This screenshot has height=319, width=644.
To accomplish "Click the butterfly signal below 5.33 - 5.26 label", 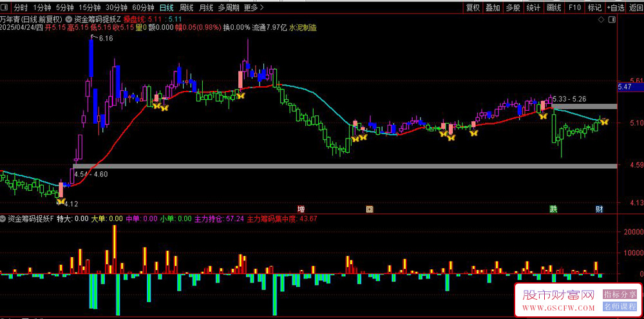I will 543,116.
